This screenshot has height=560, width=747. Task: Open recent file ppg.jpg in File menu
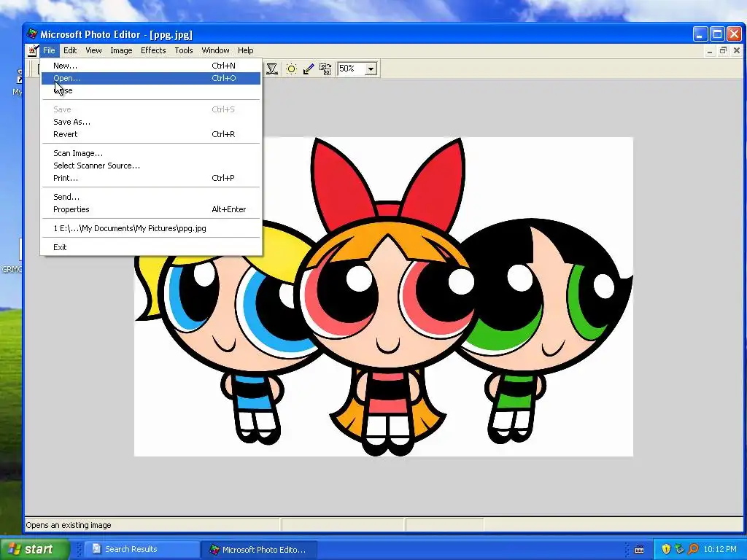coord(151,228)
